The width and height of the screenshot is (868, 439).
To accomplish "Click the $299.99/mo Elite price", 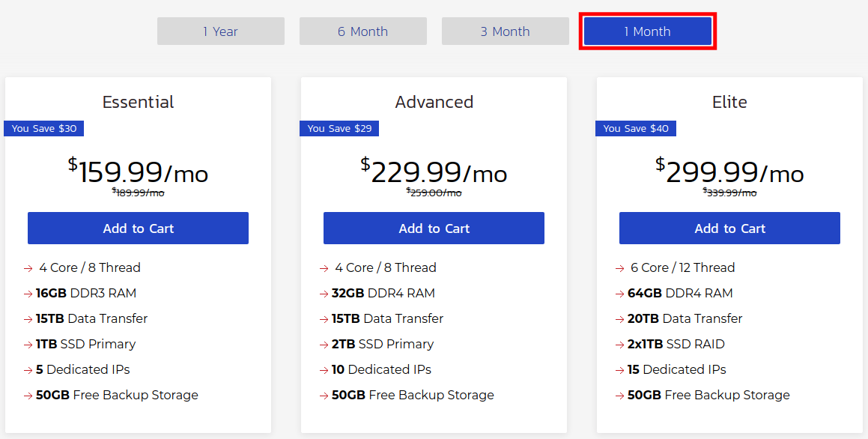I will [x=729, y=173].
